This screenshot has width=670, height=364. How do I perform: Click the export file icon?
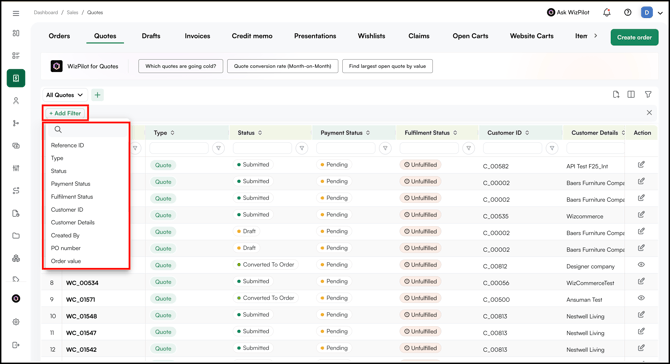point(616,94)
